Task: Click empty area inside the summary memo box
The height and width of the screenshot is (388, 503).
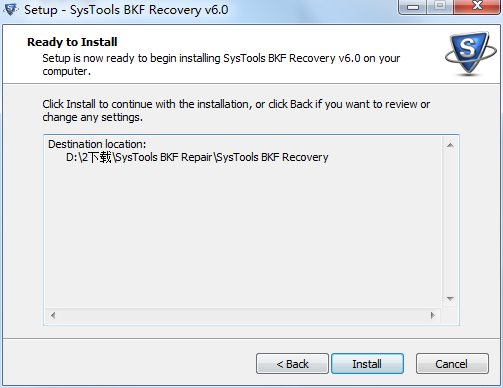Action: click(243, 233)
